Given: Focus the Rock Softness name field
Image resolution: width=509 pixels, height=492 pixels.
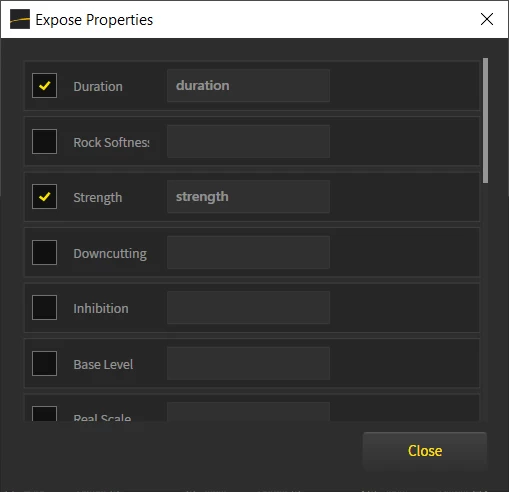Looking at the screenshot, I should click(x=248, y=141).
